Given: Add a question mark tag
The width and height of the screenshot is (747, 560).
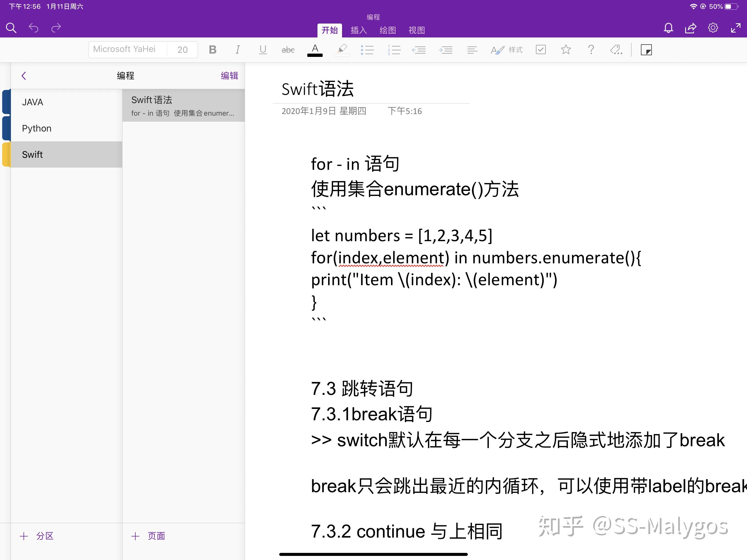Looking at the screenshot, I should tap(591, 50).
